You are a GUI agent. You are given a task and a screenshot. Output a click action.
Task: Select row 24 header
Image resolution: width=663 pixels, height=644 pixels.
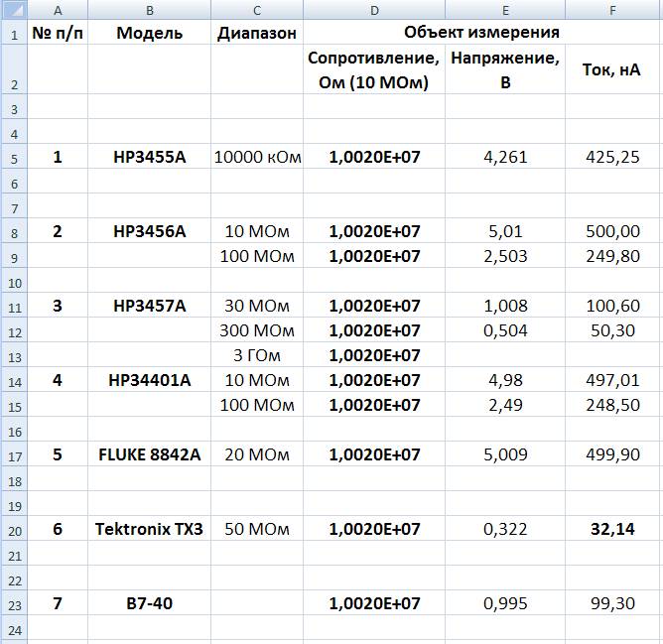[14, 627]
